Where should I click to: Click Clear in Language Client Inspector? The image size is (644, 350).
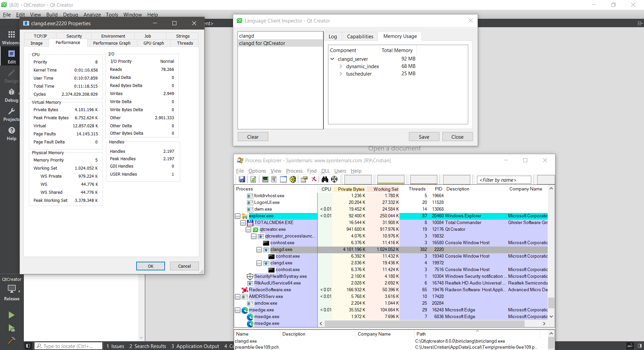tap(253, 137)
